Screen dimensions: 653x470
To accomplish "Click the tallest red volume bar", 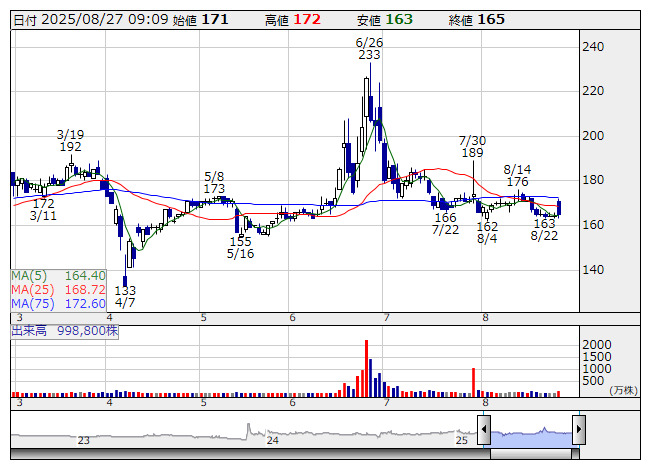I will click(367, 368).
